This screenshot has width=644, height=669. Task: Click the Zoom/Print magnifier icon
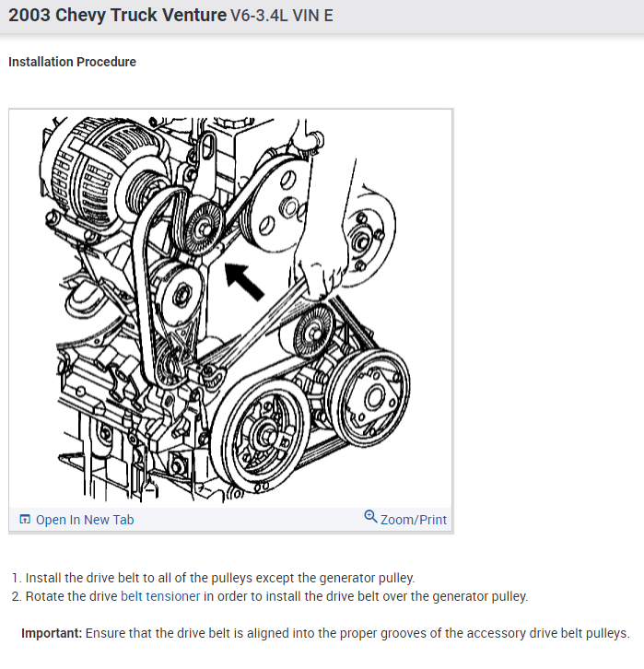click(370, 517)
